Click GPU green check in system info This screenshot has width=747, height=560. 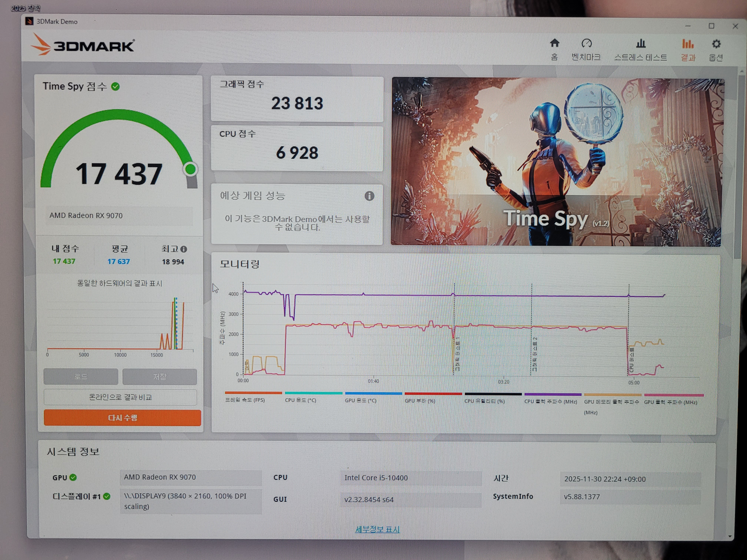73,477
